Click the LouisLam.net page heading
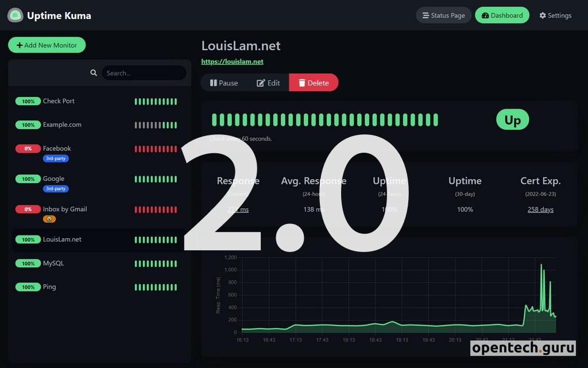Viewport: 588px width, 368px height. coord(241,46)
